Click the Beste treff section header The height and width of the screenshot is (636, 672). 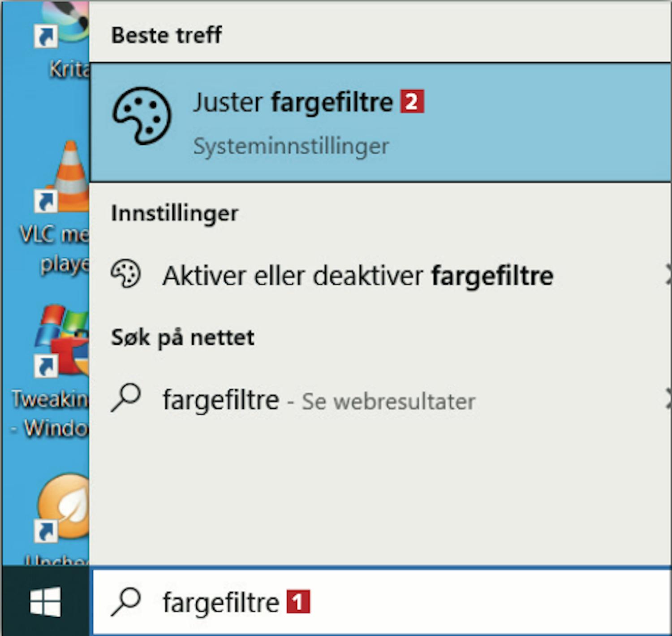click(x=166, y=35)
